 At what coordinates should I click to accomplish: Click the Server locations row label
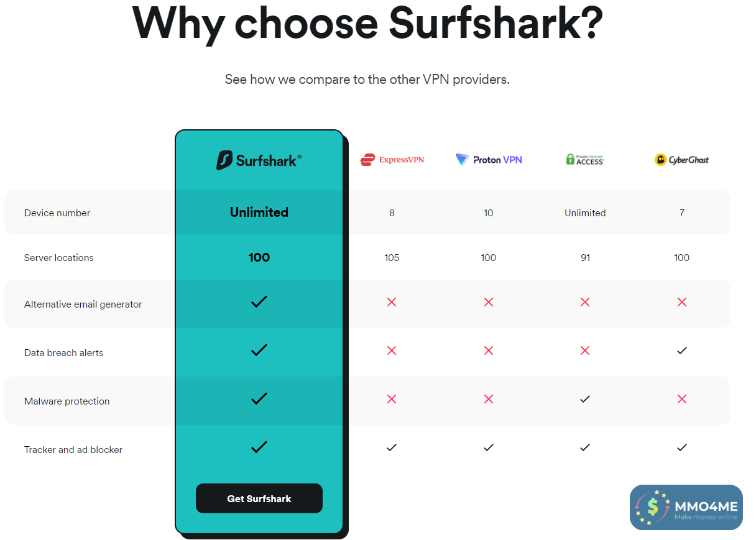tap(58, 258)
